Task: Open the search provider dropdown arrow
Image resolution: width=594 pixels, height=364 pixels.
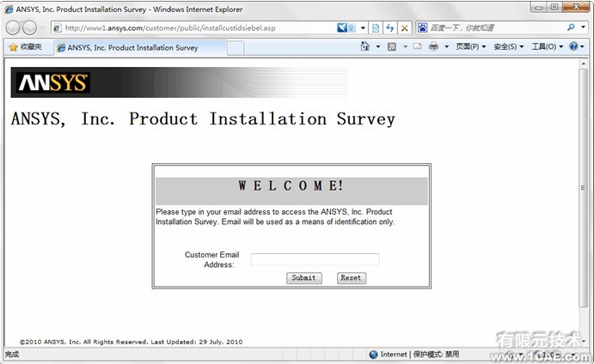Action: tap(584, 27)
